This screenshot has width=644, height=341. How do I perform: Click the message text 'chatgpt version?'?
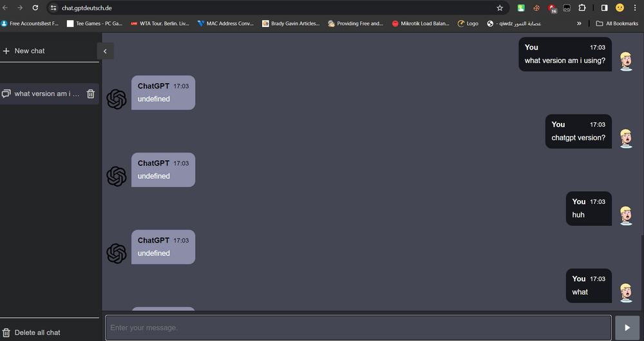pyautogui.click(x=578, y=138)
